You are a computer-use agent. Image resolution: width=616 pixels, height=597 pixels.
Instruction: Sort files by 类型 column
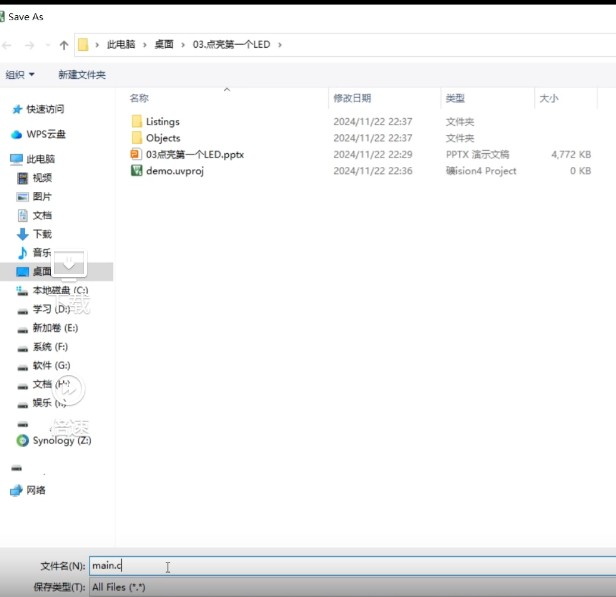click(x=455, y=98)
